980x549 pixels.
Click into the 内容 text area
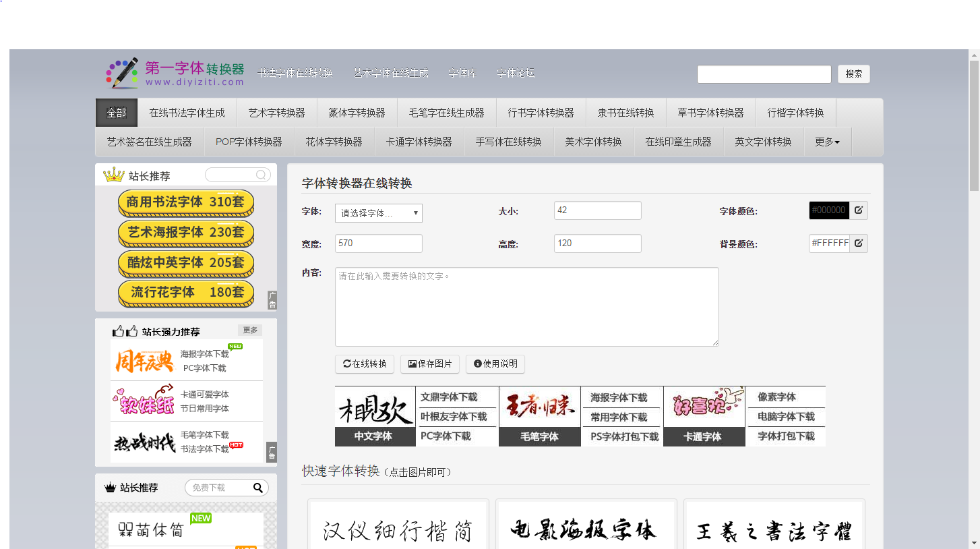[527, 307]
